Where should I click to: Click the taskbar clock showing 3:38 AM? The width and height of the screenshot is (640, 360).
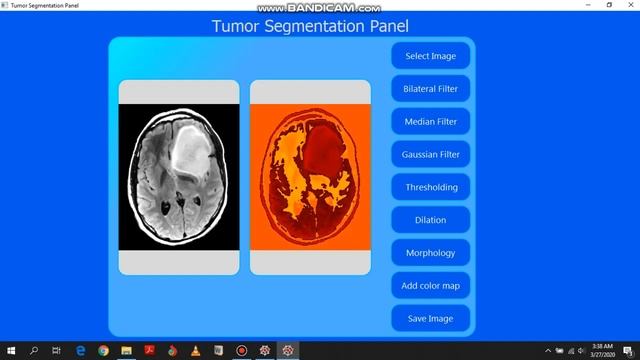(x=602, y=351)
